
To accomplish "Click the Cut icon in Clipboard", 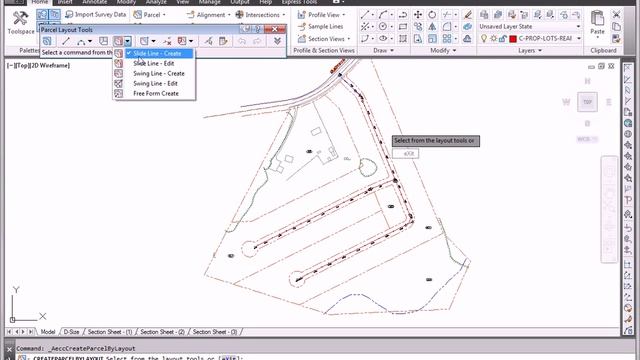I will point(616,15).
